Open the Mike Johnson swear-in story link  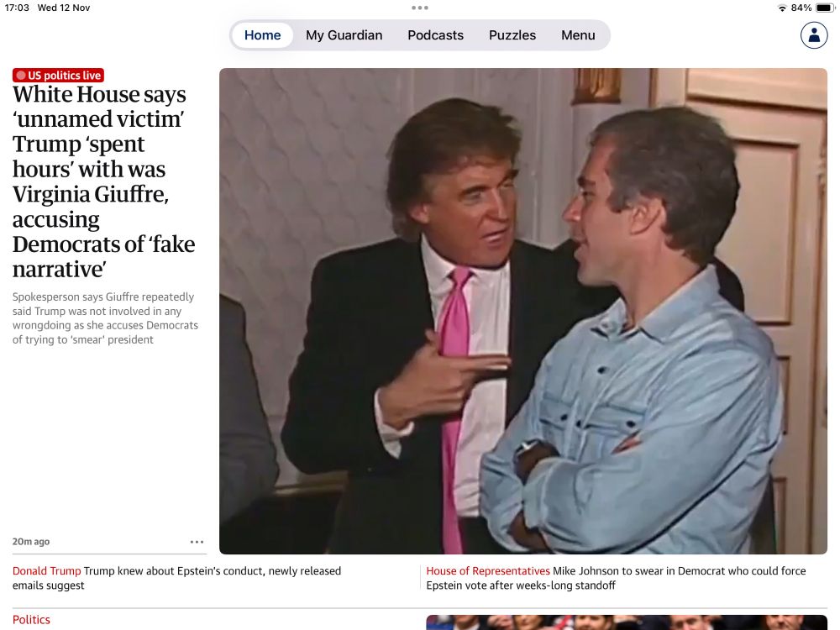[616, 578]
